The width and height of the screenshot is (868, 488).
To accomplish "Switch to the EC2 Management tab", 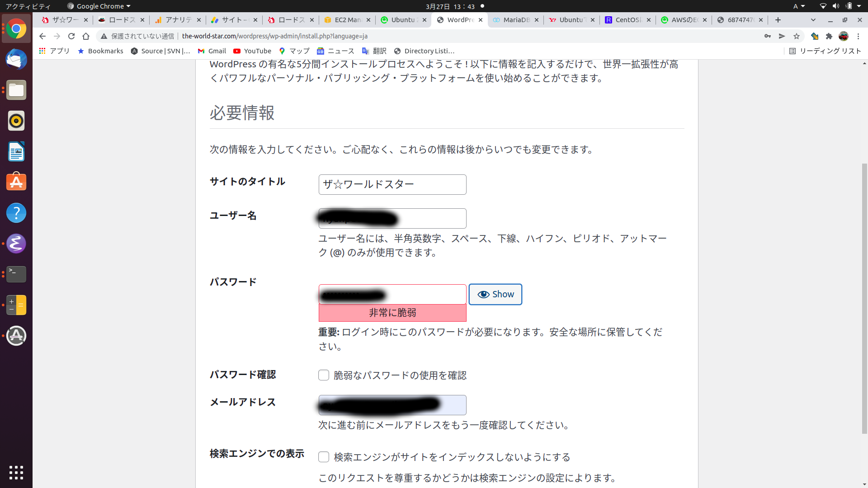I will coord(347,20).
